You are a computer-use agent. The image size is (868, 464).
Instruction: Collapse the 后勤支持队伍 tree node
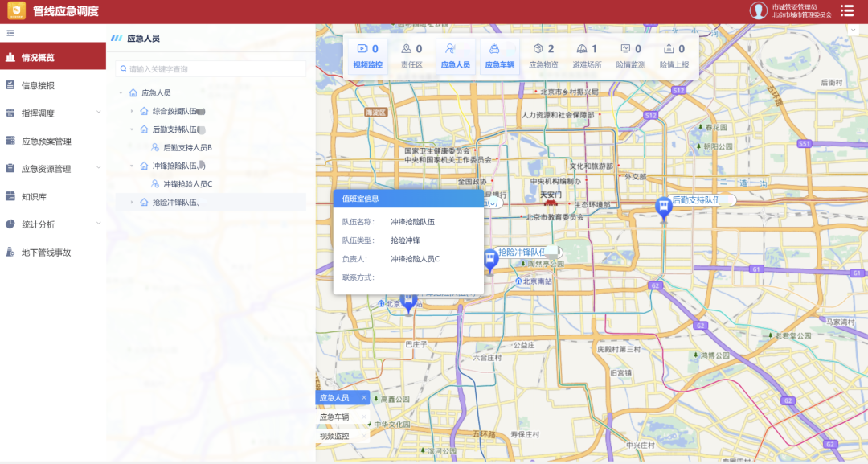tap(132, 129)
